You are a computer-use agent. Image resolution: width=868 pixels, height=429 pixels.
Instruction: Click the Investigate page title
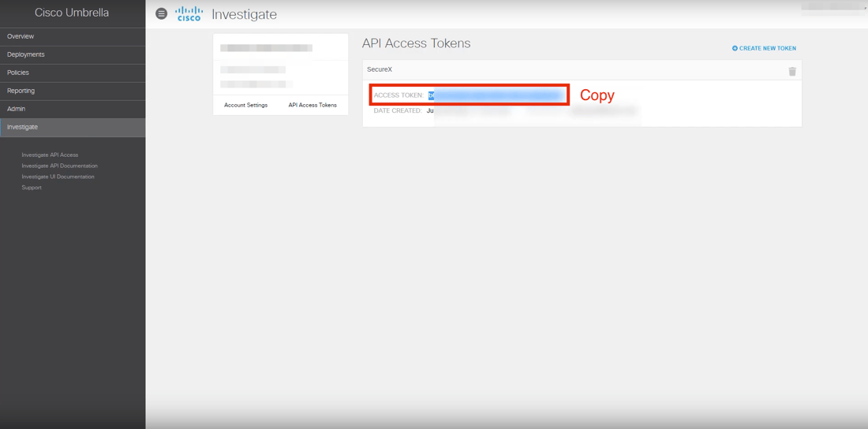click(244, 15)
